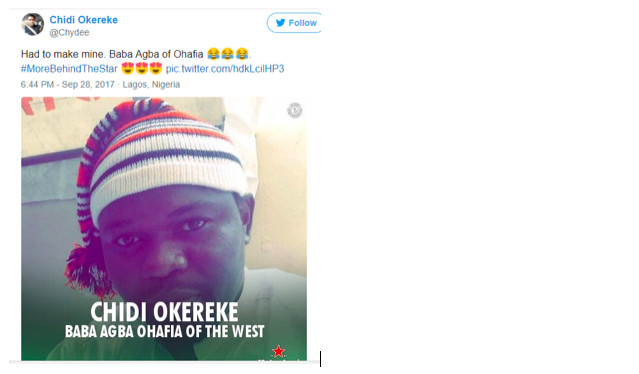Click the red tassel of the cap in the photo

pyautogui.click(x=88, y=271)
